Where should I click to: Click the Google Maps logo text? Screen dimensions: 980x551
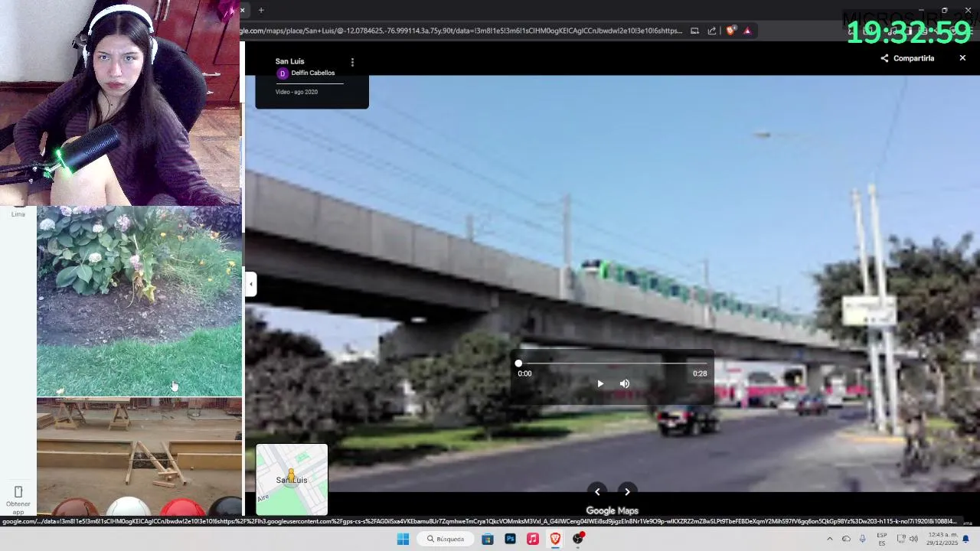click(612, 510)
